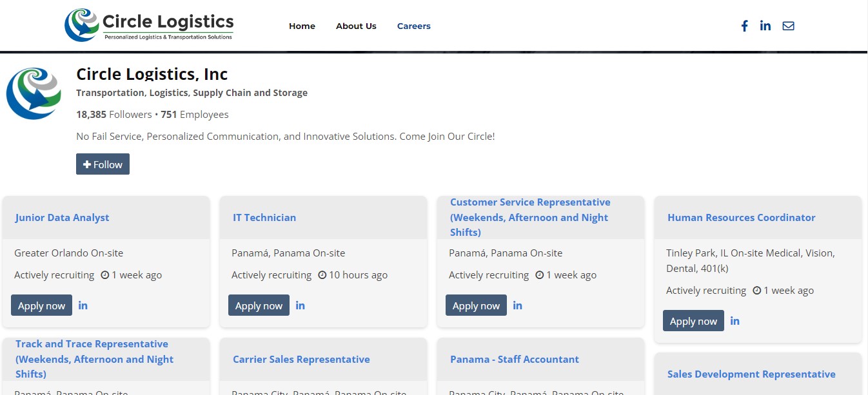Share IT Technician job on LinkedIn
This screenshot has height=395, width=868.
tap(301, 305)
